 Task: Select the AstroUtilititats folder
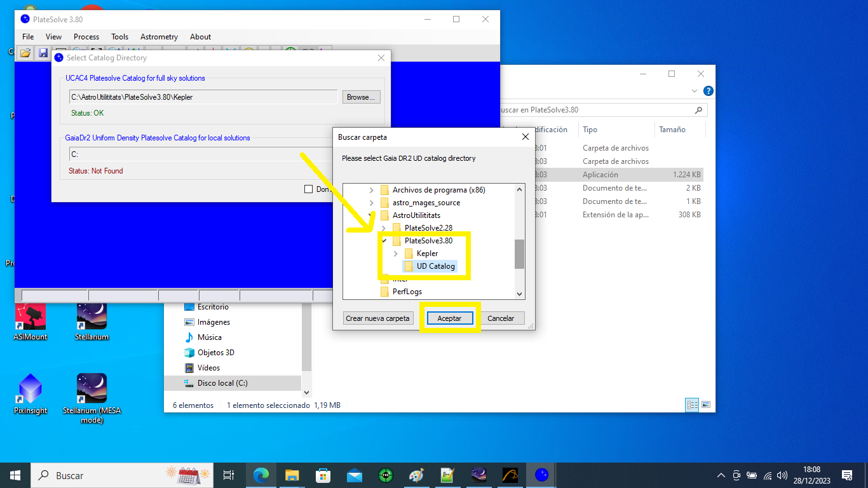click(410, 215)
